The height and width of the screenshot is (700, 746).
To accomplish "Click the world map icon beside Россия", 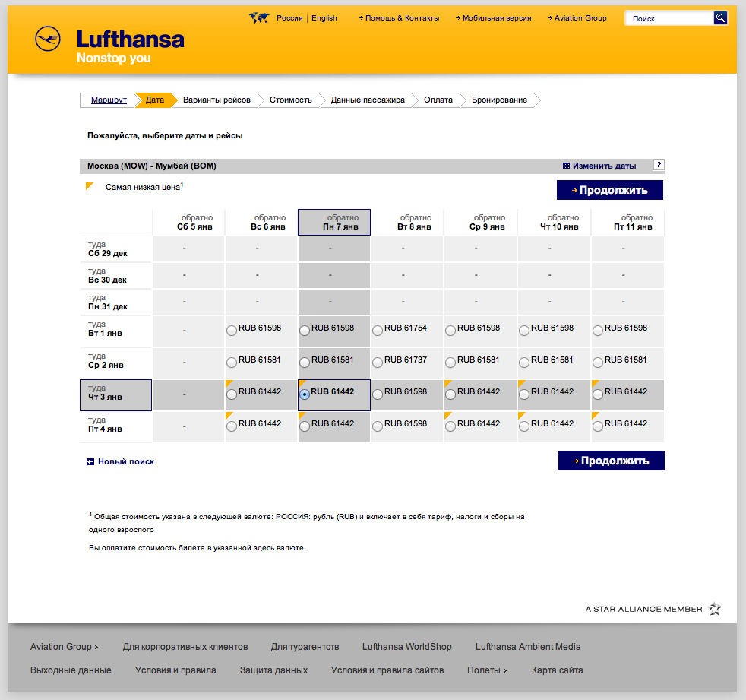I will coord(259,18).
